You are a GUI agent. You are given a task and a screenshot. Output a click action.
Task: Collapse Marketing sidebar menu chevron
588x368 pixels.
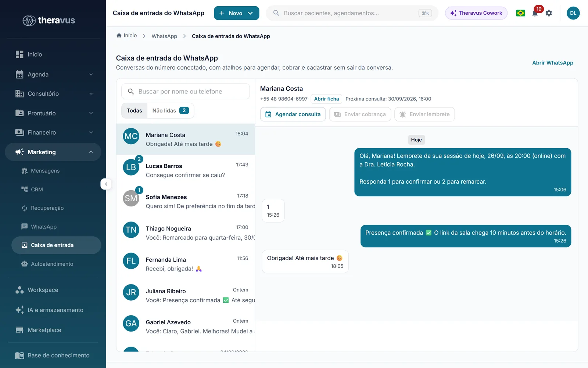pyautogui.click(x=91, y=152)
